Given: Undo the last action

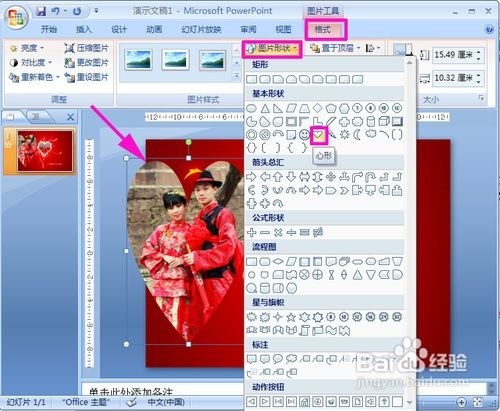Looking at the screenshot, I should 55,11.
